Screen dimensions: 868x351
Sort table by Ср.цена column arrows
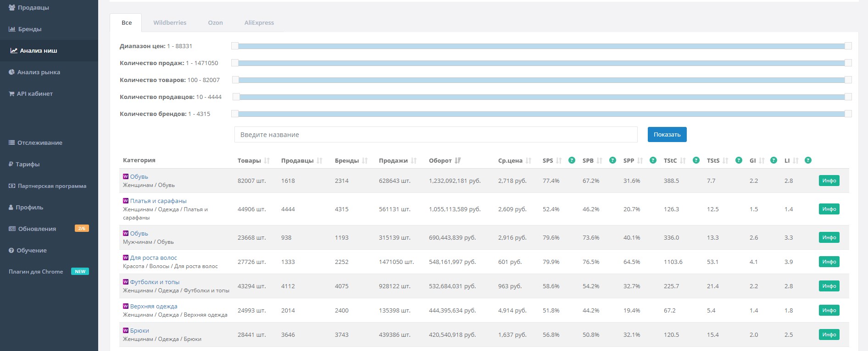pos(529,160)
